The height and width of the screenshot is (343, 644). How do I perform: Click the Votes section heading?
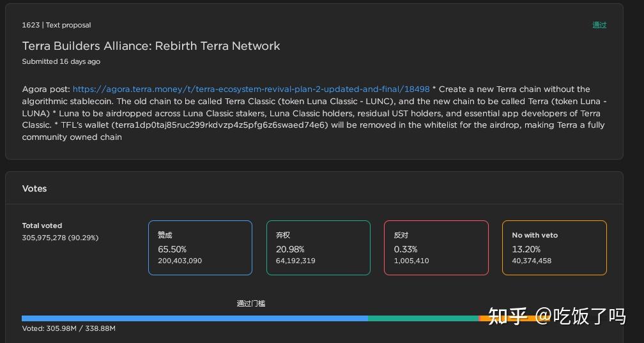click(34, 188)
